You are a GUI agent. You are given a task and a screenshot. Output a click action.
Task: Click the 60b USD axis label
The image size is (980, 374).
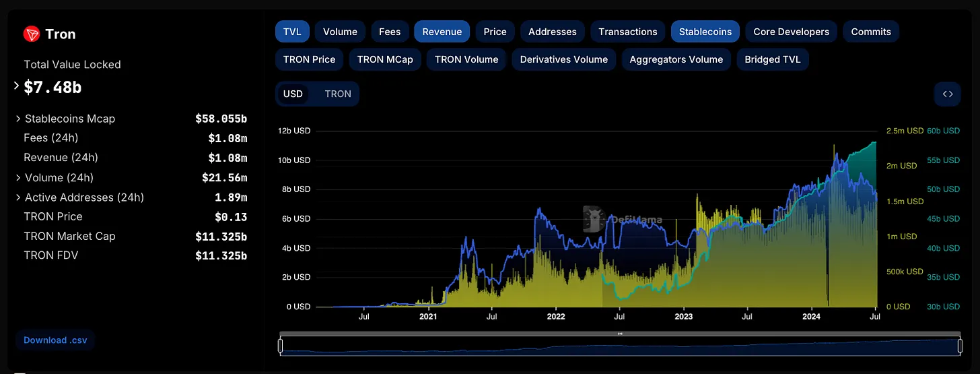[x=944, y=131]
